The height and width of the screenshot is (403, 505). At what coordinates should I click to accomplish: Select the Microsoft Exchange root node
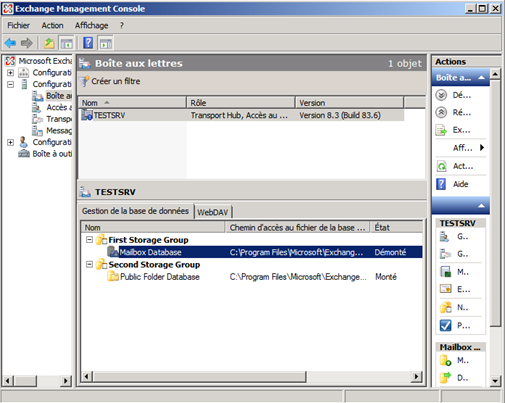[x=45, y=61]
